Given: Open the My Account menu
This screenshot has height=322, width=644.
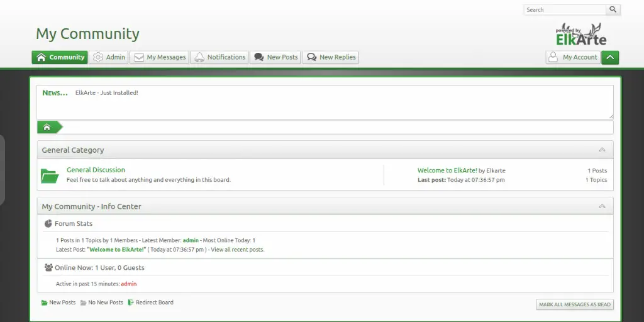Looking at the screenshot, I should (x=573, y=57).
